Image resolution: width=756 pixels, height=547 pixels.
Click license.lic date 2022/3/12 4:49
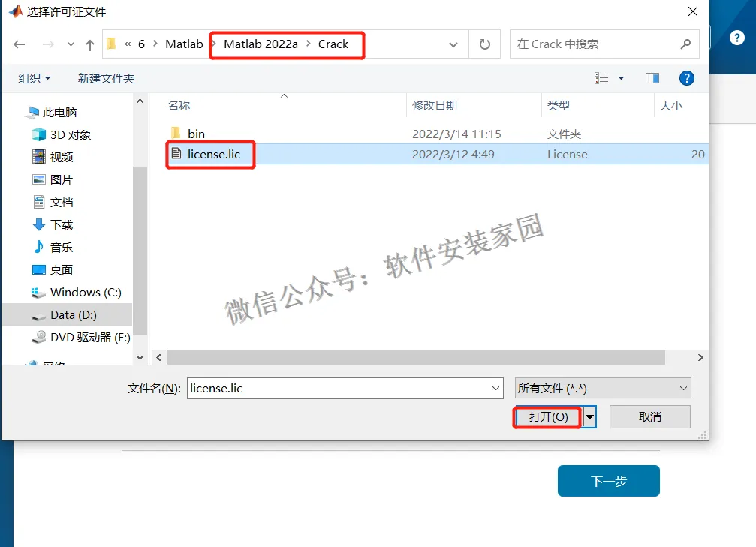(453, 155)
